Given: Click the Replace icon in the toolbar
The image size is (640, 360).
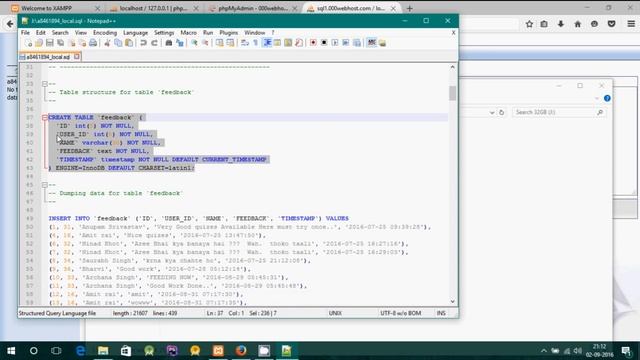Looking at the screenshot, I should tap(180, 43).
